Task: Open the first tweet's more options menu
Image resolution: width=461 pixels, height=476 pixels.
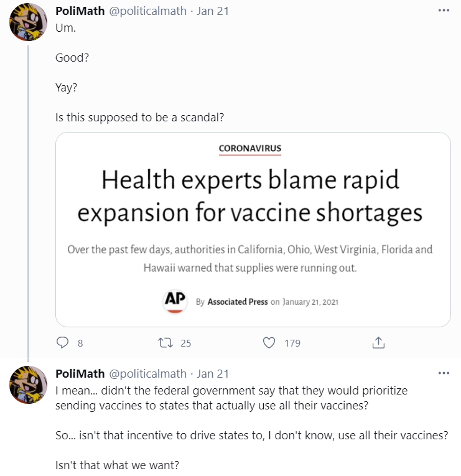Action: [x=444, y=11]
